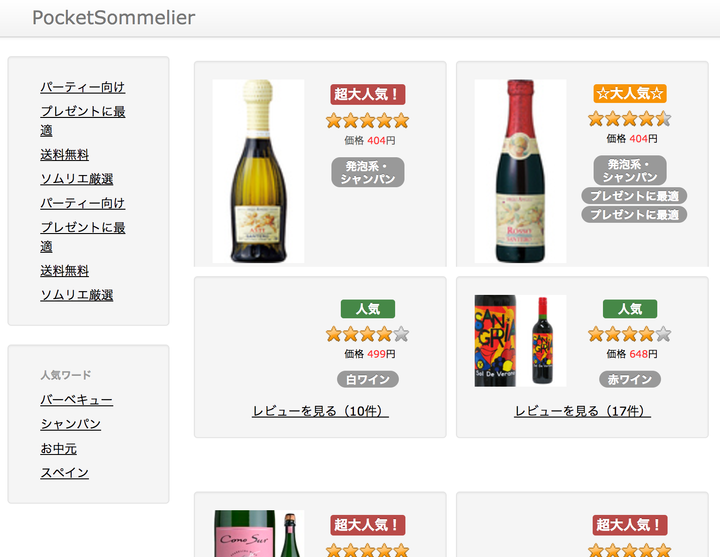
Task: View reviews link with 17件
Action: (x=582, y=411)
